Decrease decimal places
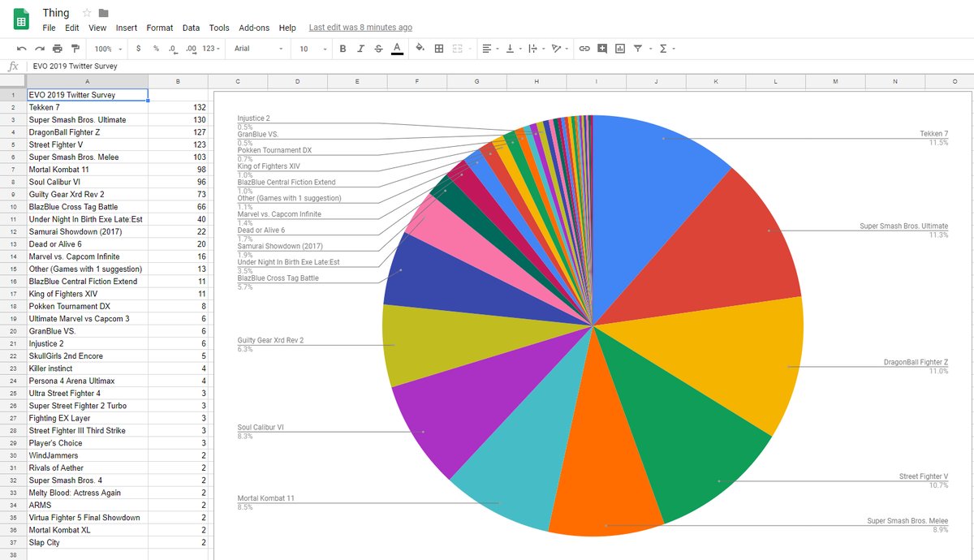The image size is (974, 560). tap(173, 49)
